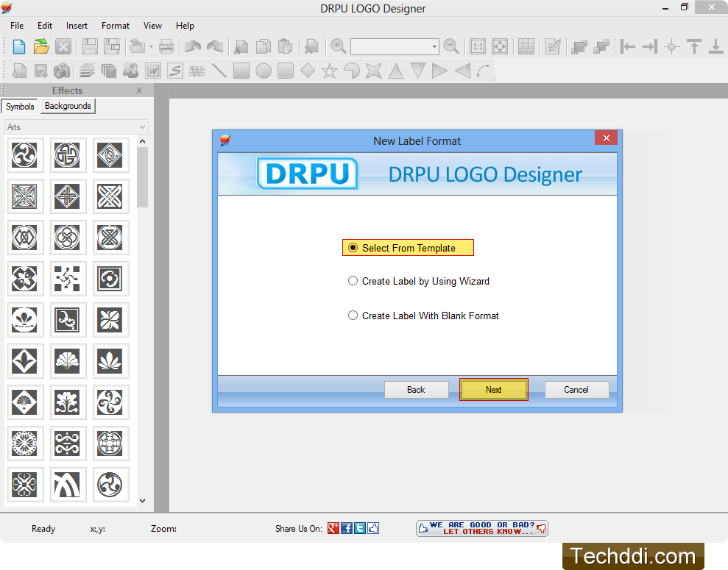Pick the first symbol in the Arts list

(24, 155)
